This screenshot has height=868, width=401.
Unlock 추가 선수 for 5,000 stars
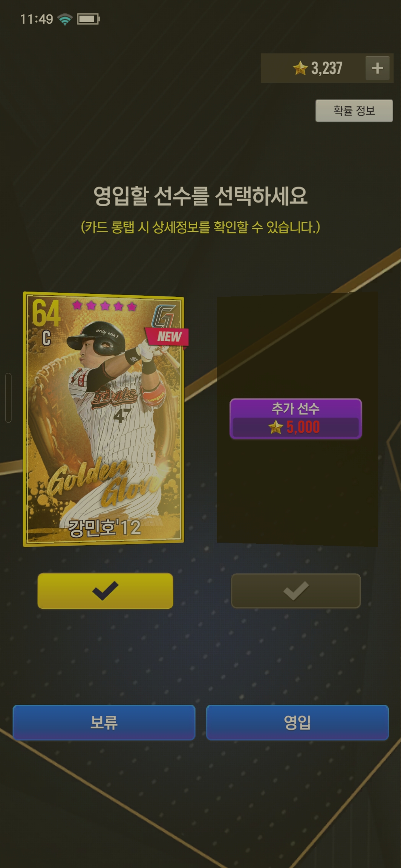pos(296,419)
